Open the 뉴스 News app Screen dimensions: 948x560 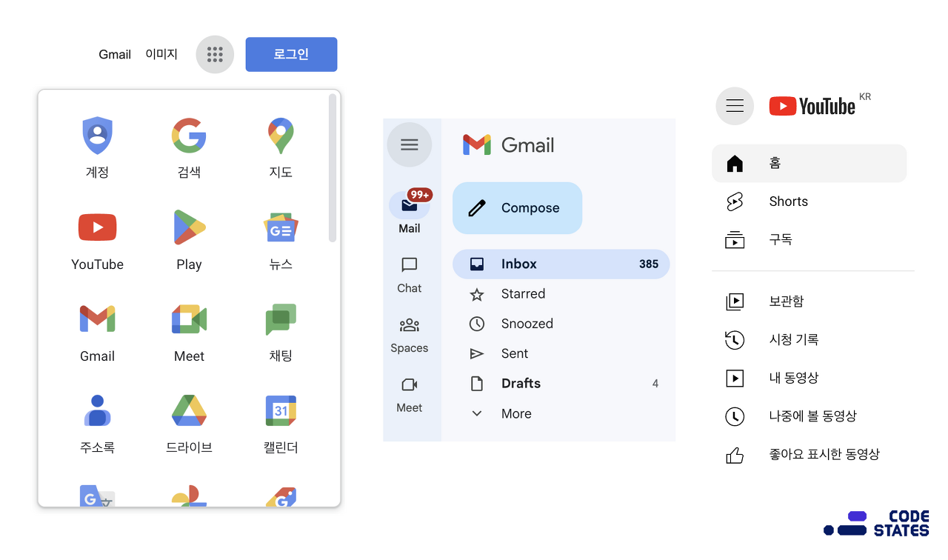click(x=281, y=240)
